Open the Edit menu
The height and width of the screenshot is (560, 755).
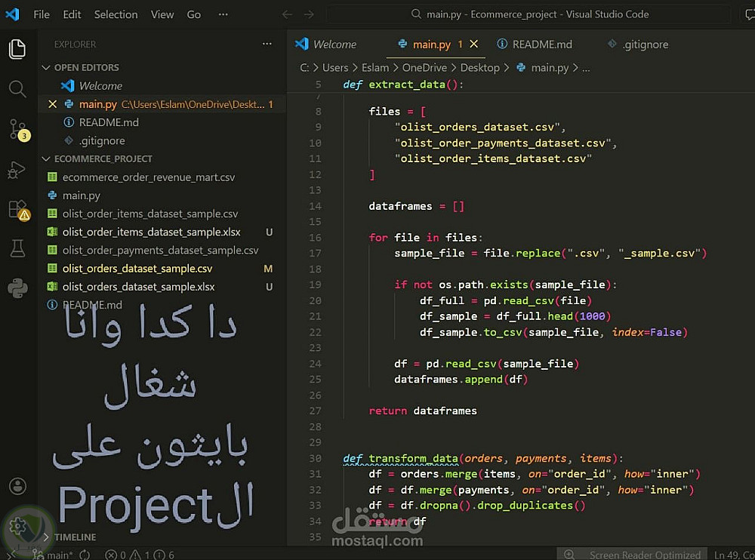(x=72, y=14)
